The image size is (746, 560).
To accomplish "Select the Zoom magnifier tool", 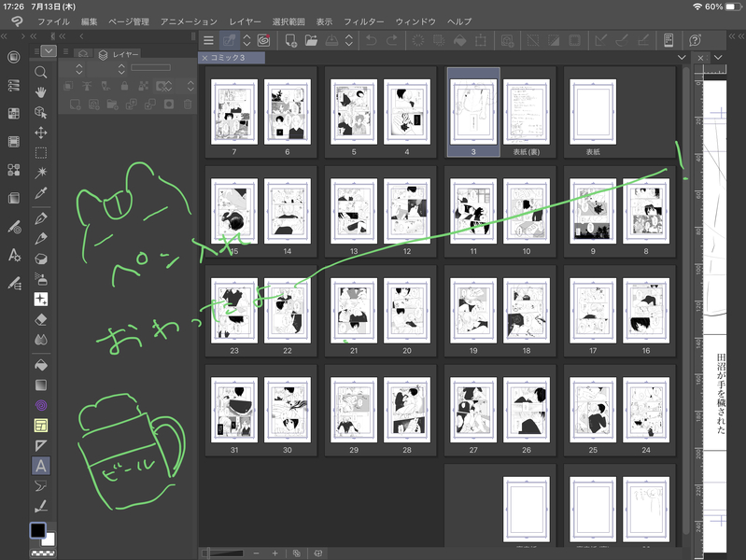I will pos(41,72).
